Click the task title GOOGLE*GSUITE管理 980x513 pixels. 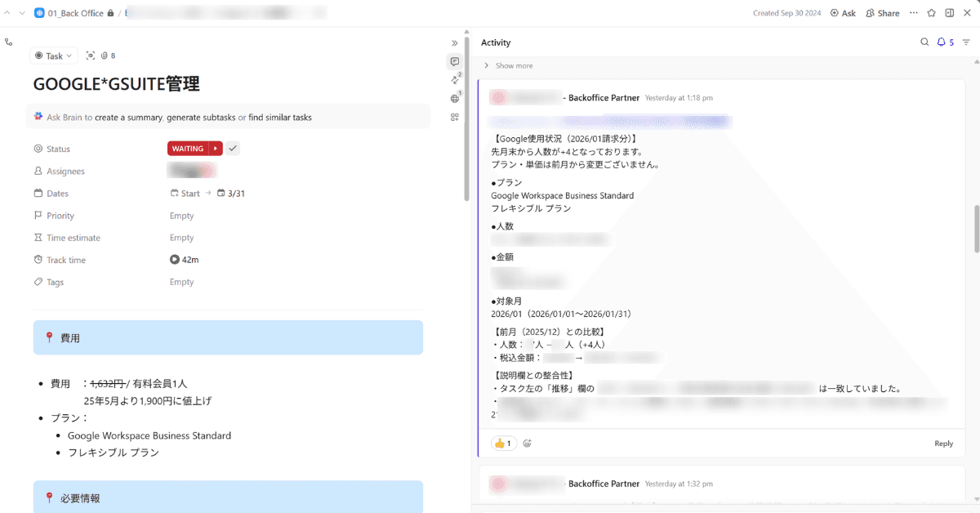pyautogui.click(x=117, y=84)
